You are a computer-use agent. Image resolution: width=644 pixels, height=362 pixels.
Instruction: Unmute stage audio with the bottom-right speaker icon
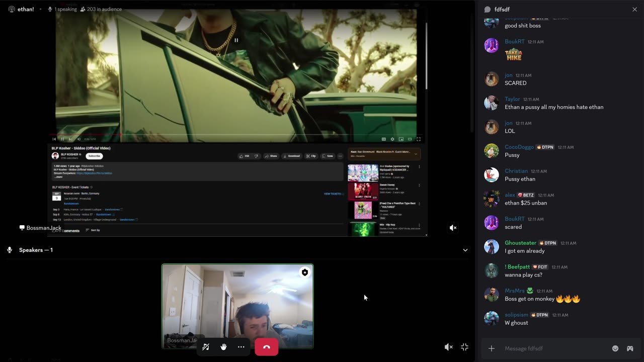pyautogui.click(x=448, y=347)
